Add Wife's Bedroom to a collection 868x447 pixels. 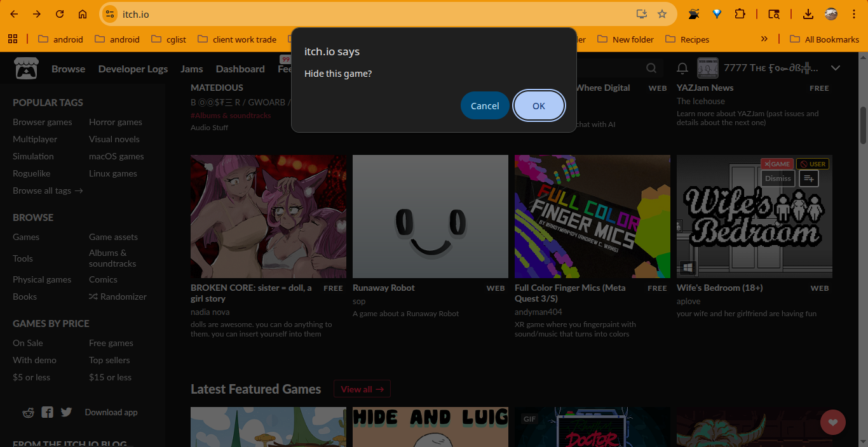(809, 178)
